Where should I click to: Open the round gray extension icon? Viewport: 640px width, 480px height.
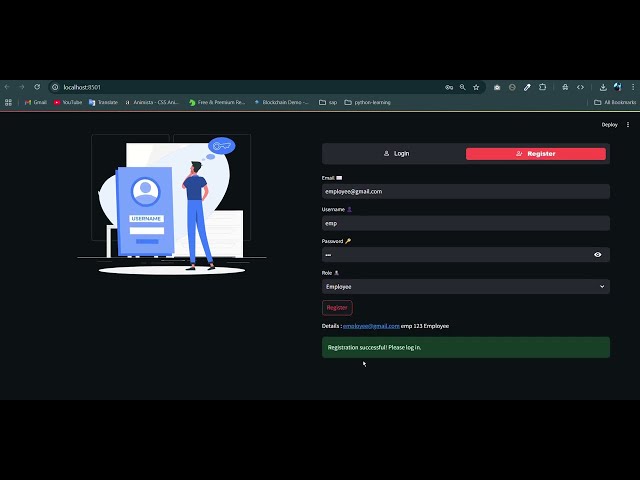[x=512, y=87]
